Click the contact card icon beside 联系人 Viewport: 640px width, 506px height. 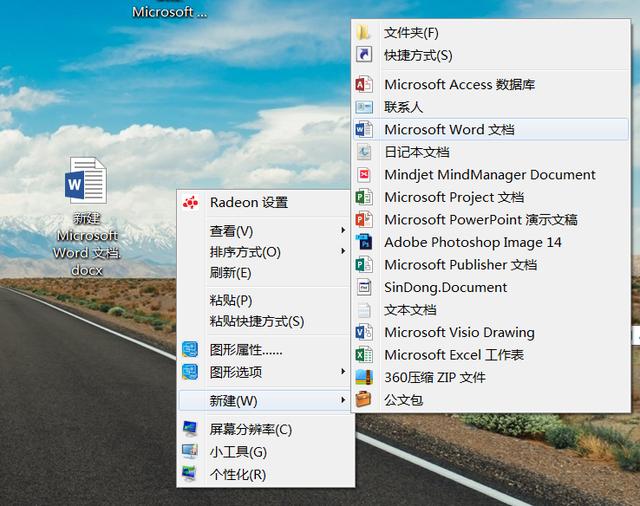point(364,107)
